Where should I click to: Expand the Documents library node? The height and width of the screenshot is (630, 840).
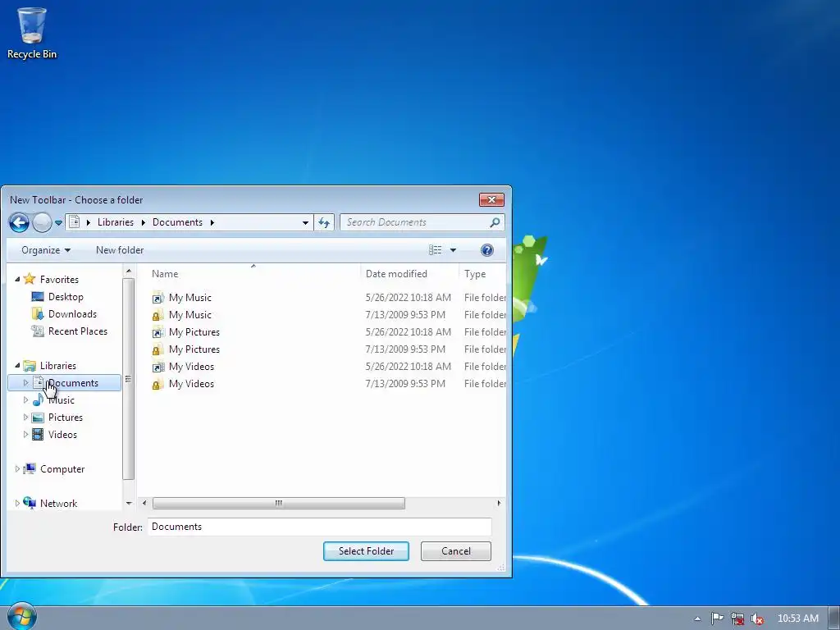coord(25,383)
